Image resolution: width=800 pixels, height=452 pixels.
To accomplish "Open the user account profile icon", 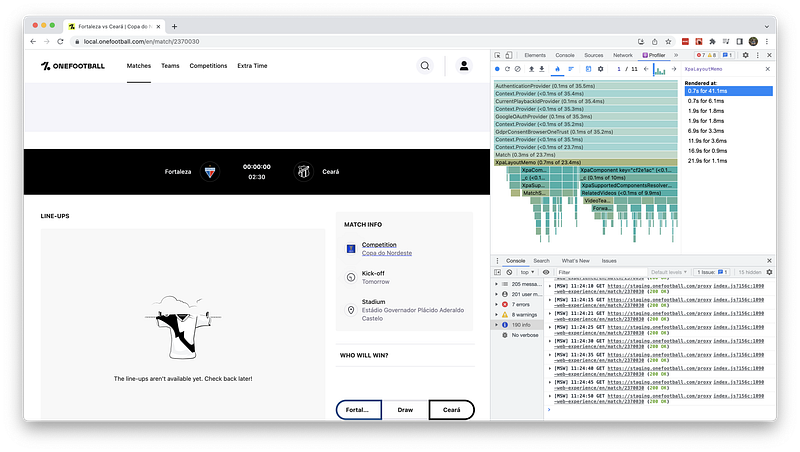I will click(x=464, y=66).
